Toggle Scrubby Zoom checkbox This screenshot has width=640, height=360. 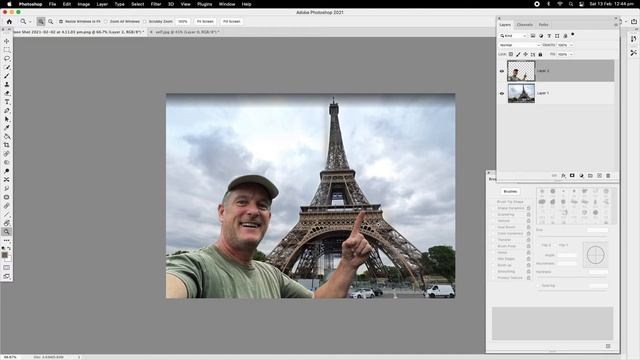pos(144,21)
